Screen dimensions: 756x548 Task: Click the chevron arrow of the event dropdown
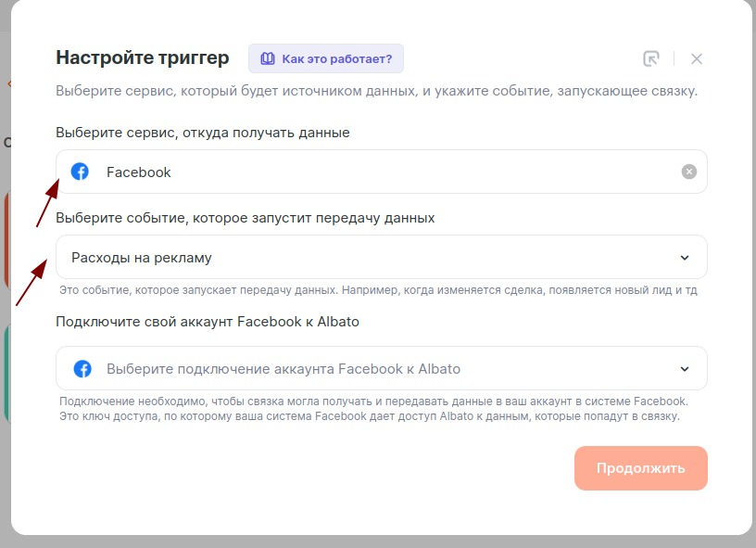point(685,258)
